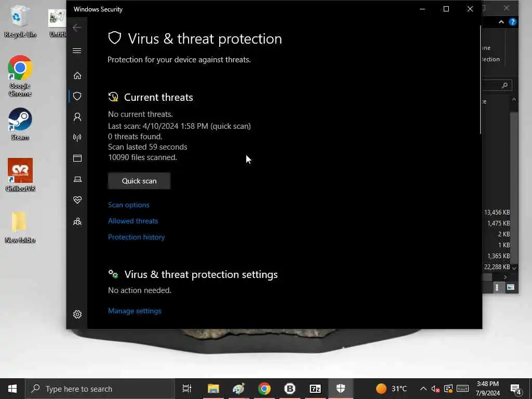
Task: Go back with the Windows Security back arrow
Action: point(77,28)
